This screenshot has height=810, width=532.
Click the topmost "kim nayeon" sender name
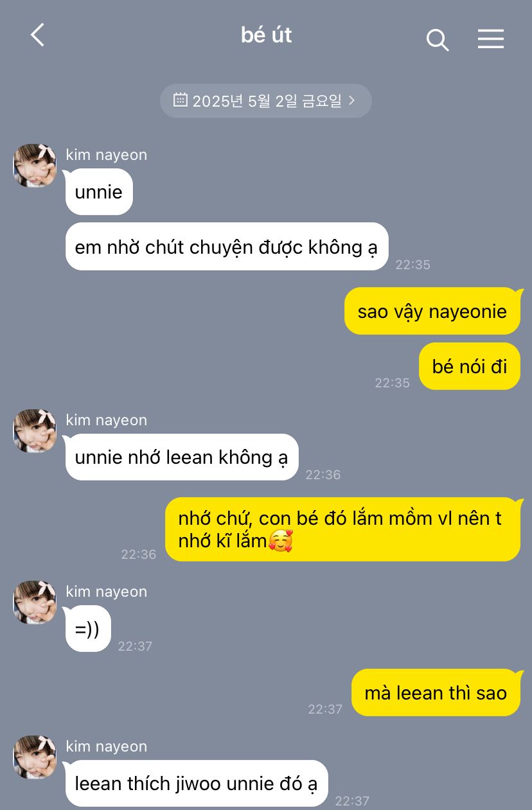(x=107, y=155)
